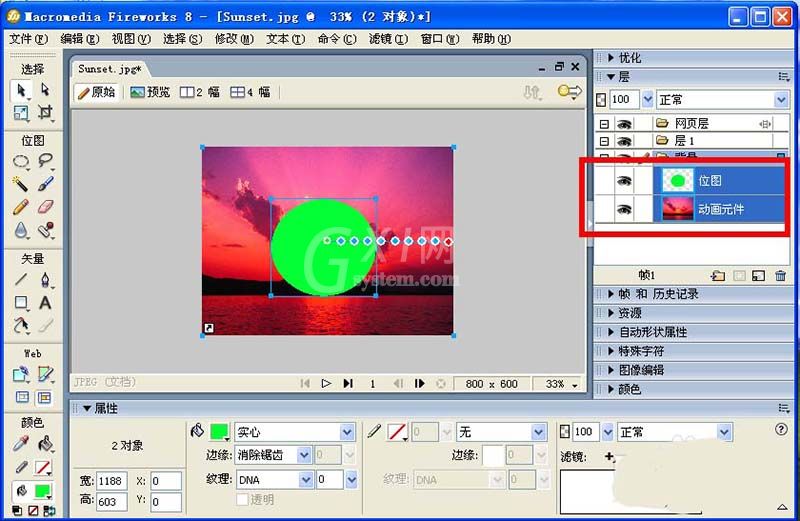Open layer blend mode 正常 dropdown

781,100
